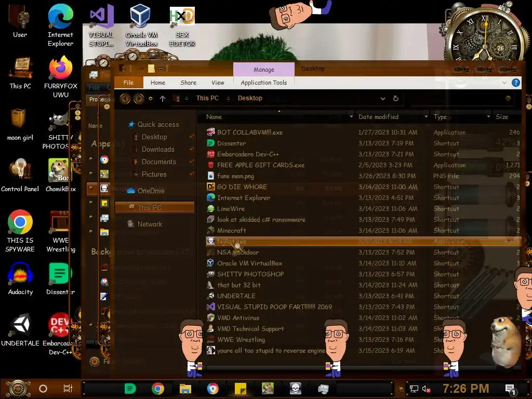The width and height of the screenshot is (532, 399).
Task: Open the User desktop icon
Action: point(20,21)
